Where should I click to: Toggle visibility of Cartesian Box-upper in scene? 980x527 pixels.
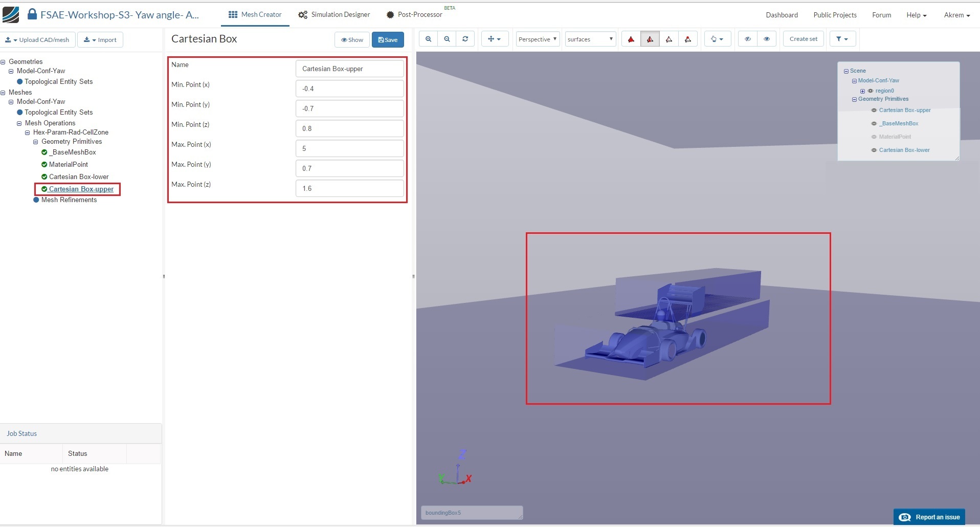click(874, 111)
